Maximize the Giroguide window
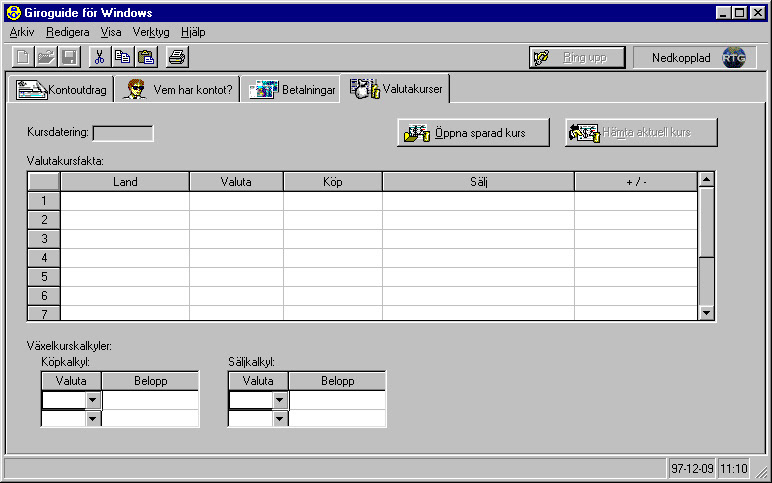This screenshot has width=772, height=483. tap(740, 13)
